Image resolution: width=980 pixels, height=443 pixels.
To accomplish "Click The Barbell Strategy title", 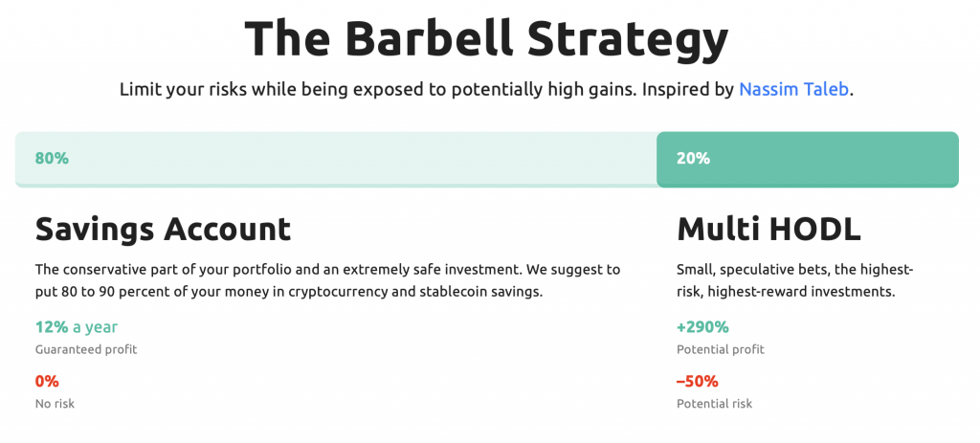I will click(486, 38).
